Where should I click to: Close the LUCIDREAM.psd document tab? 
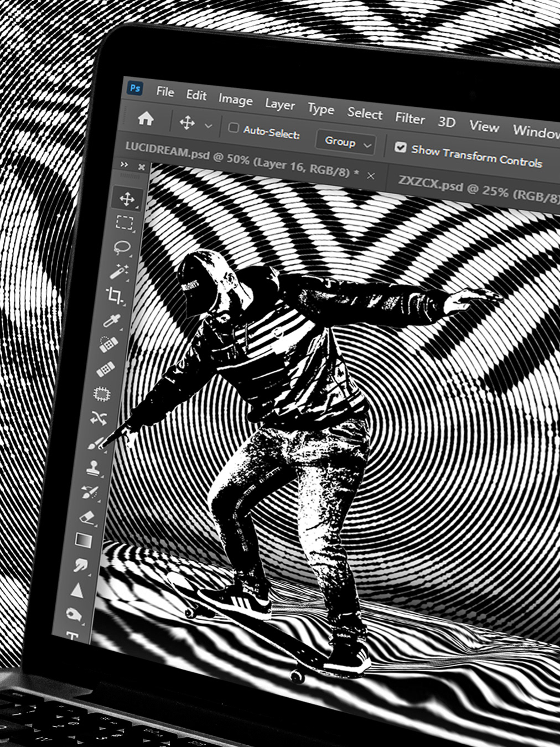371,176
